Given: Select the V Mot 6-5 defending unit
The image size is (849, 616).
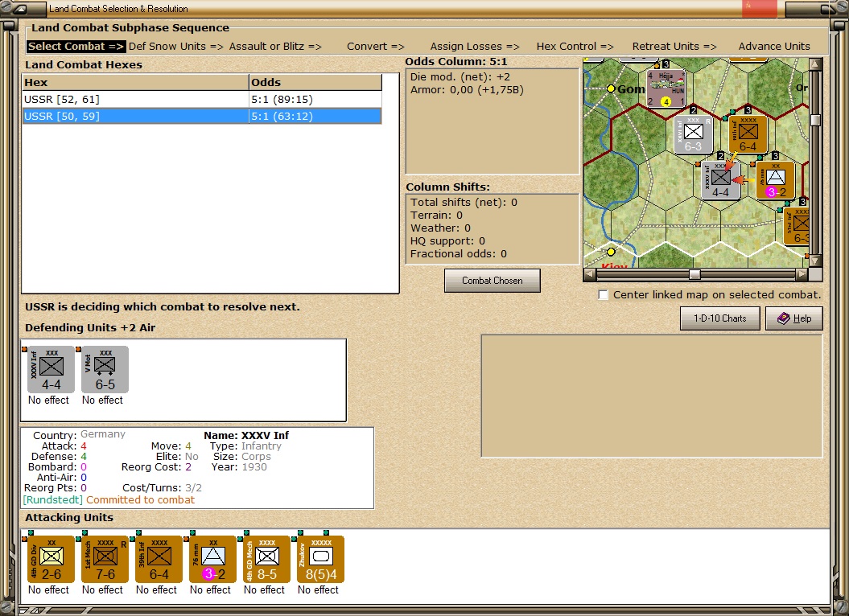Looking at the screenshot, I should (x=105, y=370).
